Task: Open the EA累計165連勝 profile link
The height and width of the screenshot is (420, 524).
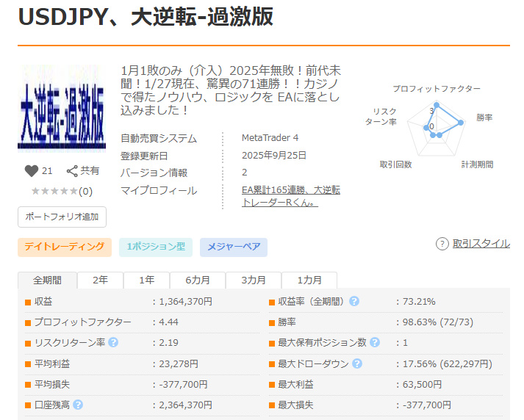Action: coord(291,196)
